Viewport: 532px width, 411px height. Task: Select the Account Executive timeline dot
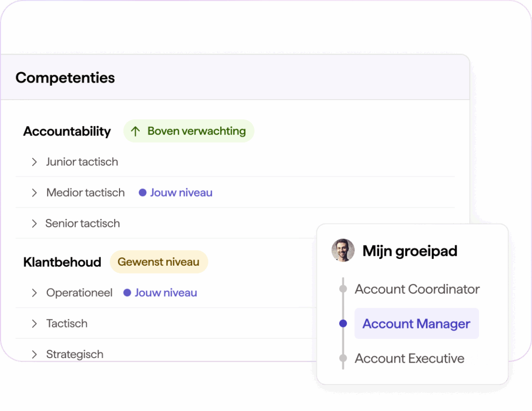(343, 358)
